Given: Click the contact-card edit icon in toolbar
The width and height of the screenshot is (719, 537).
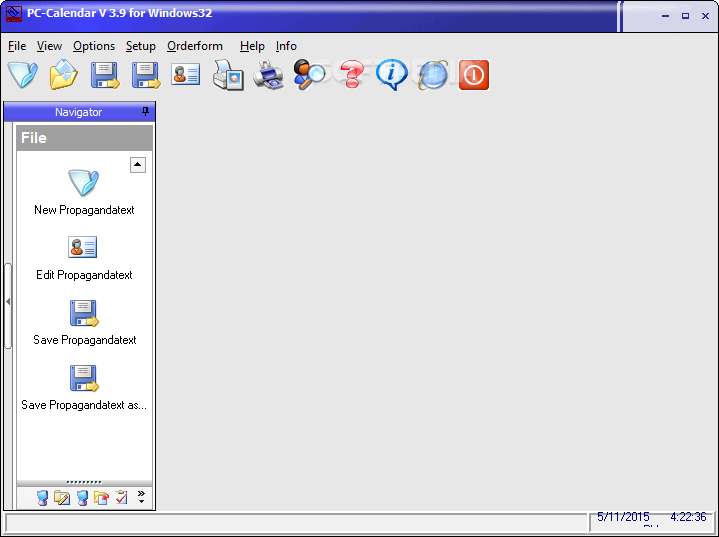Looking at the screenshot, I should 186,74.
